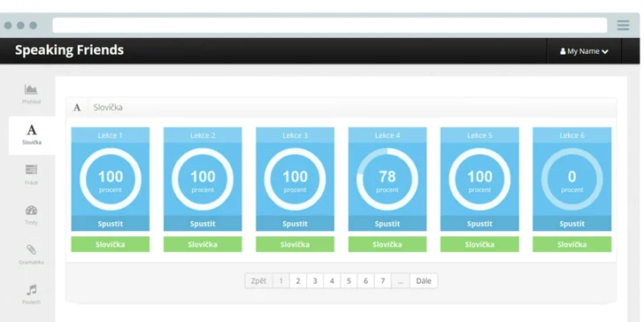Open the Přehled chart icon in sidebar
Image resolution: width=644 pixels, height=322 pixels.
(x=31, y=89)
